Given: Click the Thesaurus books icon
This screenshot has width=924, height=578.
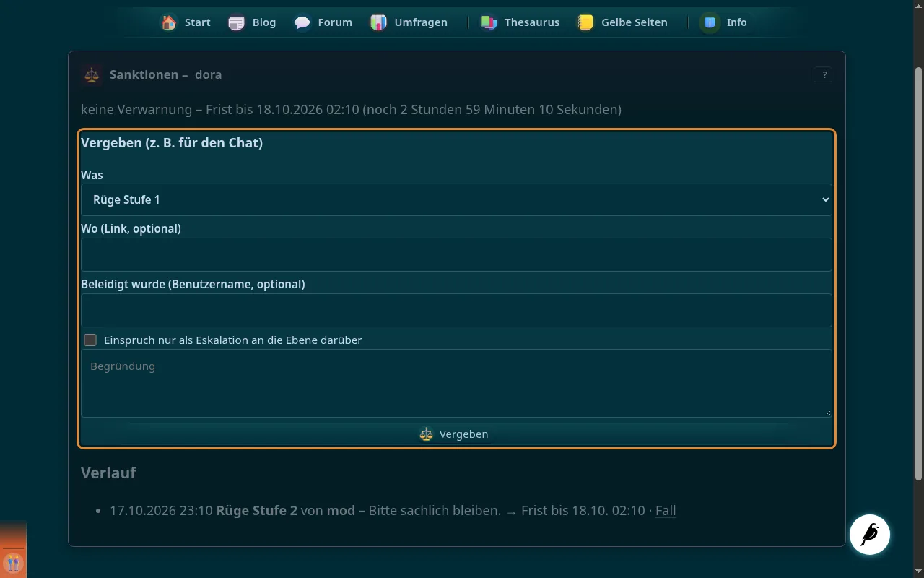Looking at the screenshot, I should tap(489, 22).
